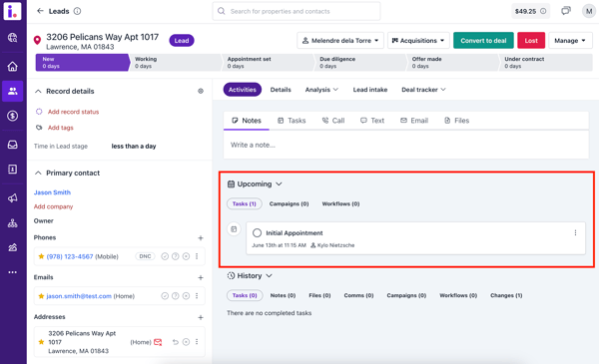
Task: Open the Leads people icon in sidebar
Action: point(12,91)
